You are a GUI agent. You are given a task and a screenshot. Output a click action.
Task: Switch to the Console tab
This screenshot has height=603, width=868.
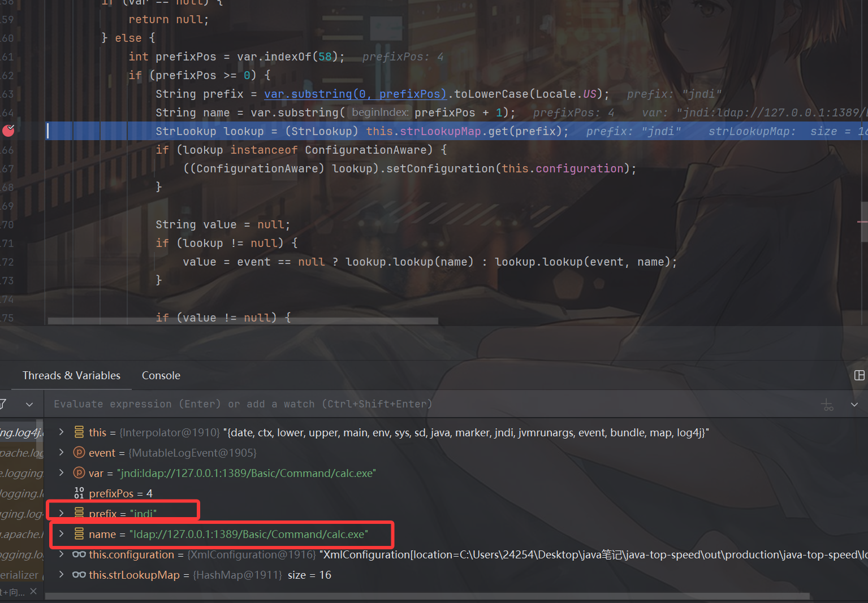[x=161, y=375]
